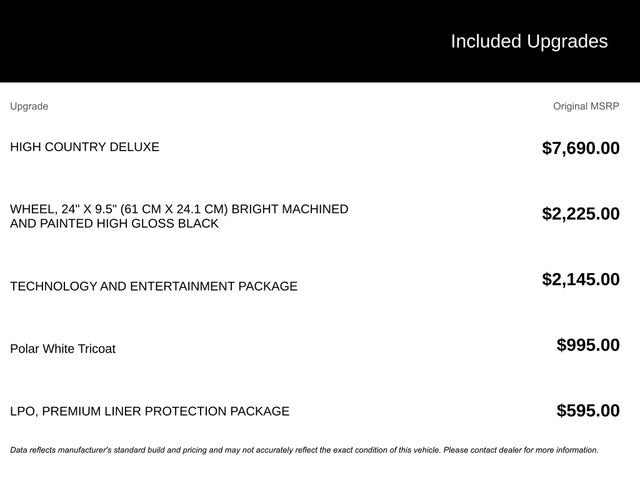Click the empty black banner left of title
Screen dimensions: 640x480
pos(200,42)
